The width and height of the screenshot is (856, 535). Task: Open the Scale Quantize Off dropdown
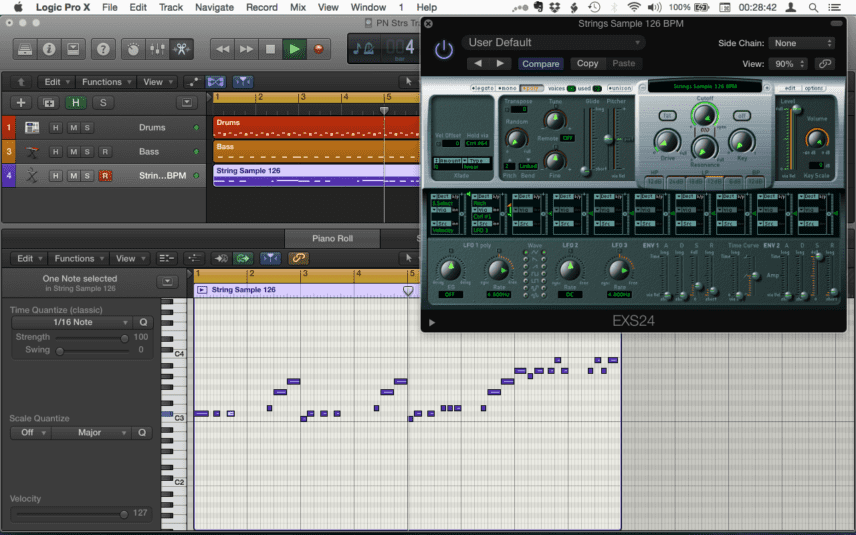pos(31,432)
